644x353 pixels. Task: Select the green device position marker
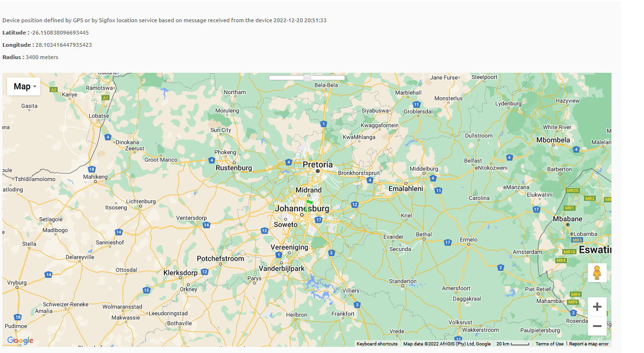pos(309,203)
